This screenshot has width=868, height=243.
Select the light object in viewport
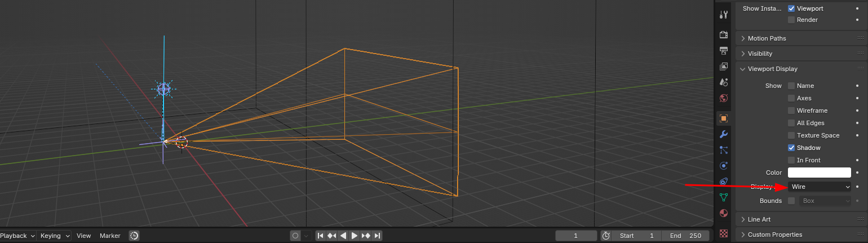pos(163,89)
